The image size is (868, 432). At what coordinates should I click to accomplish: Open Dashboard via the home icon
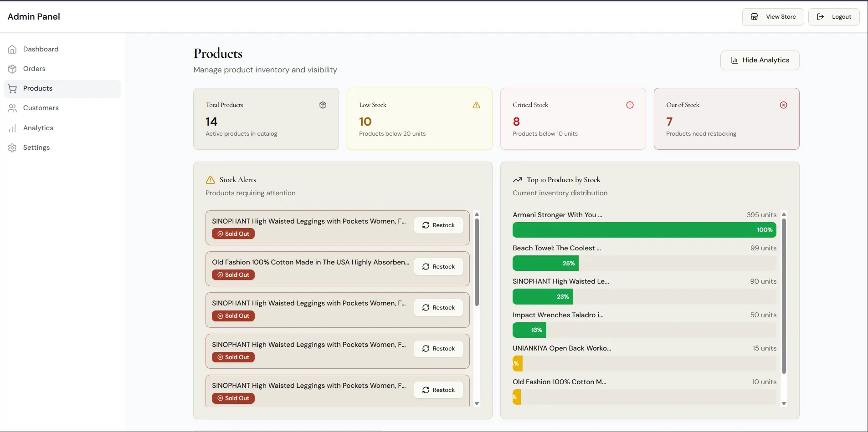(x=12, y=49)
